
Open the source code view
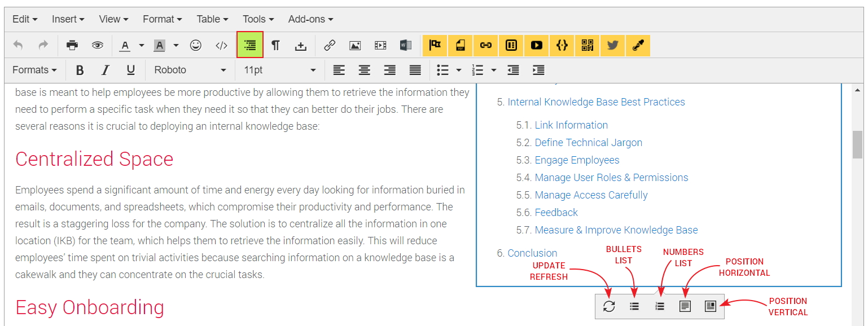tap(221, 45)
